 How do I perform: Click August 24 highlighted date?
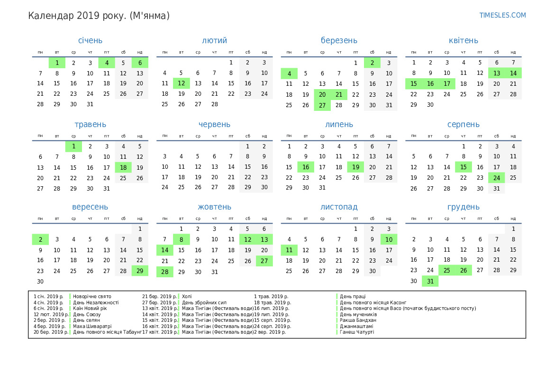[497, 178]
